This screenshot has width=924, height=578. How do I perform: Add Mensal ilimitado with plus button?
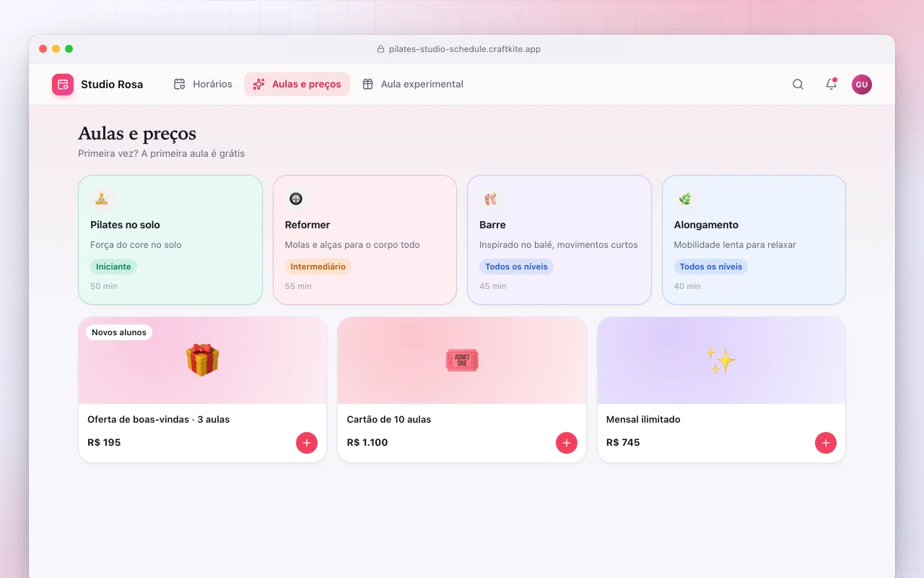tap(826, 443)
